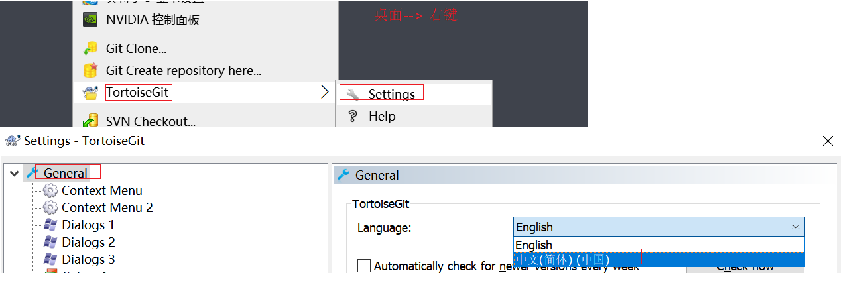Click the TortoiseGit group box label
The image size is (868, 285).
pyautogui.click(x=381, y=203)
